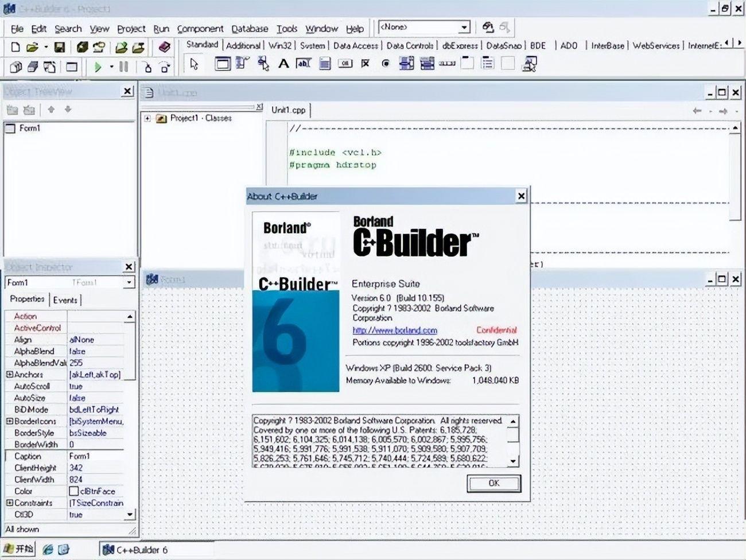Image resolution: width=746 pixels, height=560 pixels.
Task: Select the RadioGroup component icon
Action: pos(488,64)
